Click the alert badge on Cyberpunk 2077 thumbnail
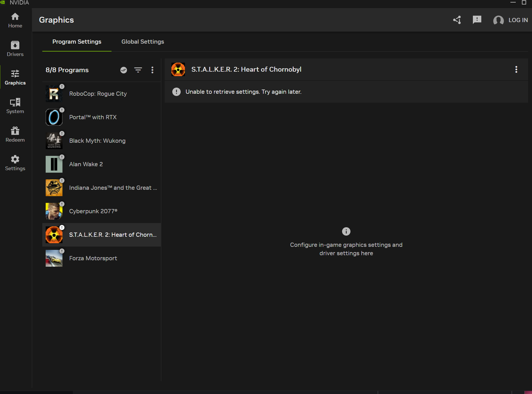The width and height of the screenshot is (532, 394). tap(62, 204)
